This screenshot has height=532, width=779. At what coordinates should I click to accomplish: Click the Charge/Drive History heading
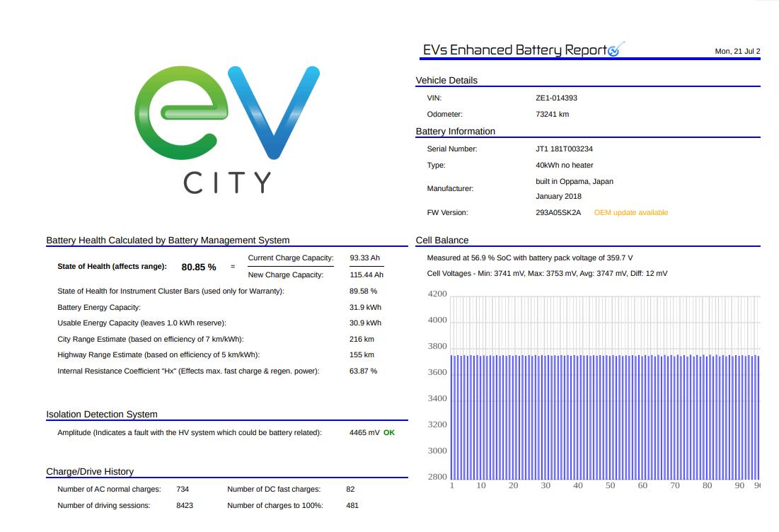(x=90, y=471)
